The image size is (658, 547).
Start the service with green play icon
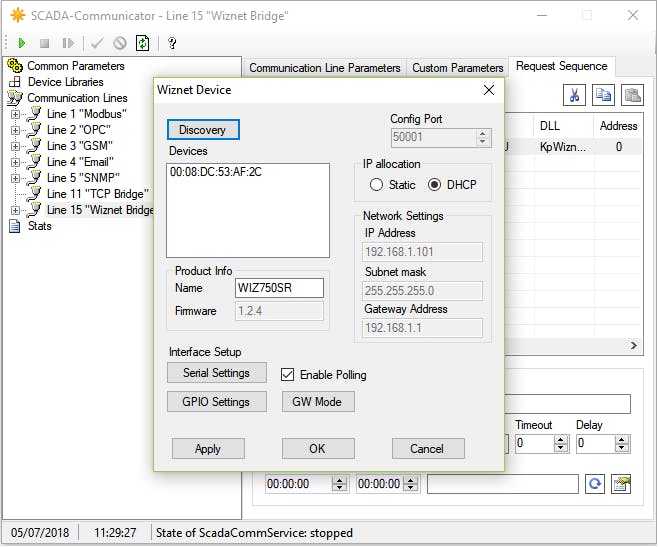click(x=22, y=43)
